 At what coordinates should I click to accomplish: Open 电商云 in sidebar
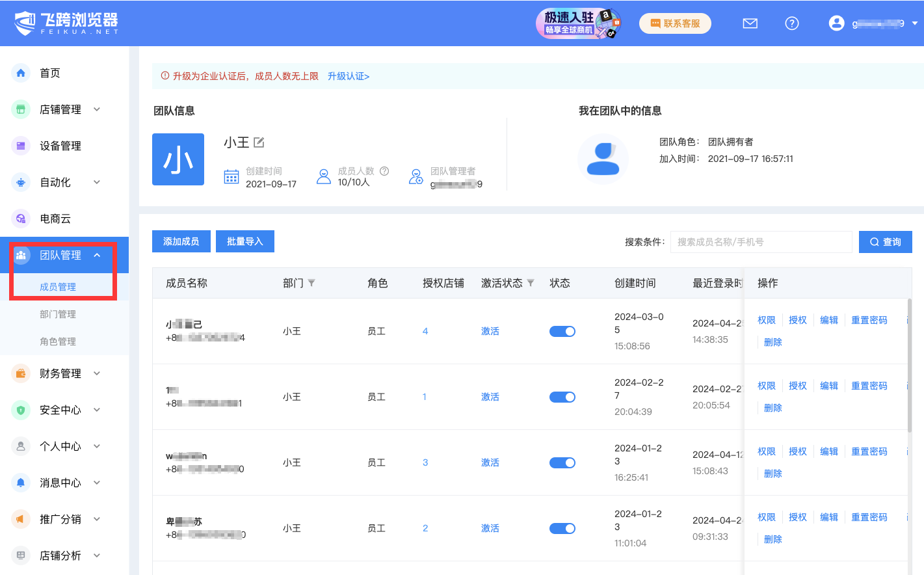(55, 219)
